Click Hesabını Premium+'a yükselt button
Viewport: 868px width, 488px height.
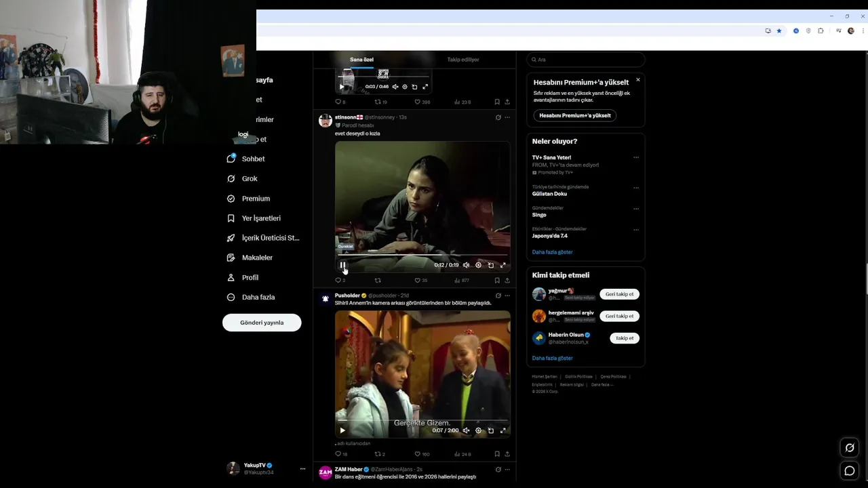coord(575,115)
